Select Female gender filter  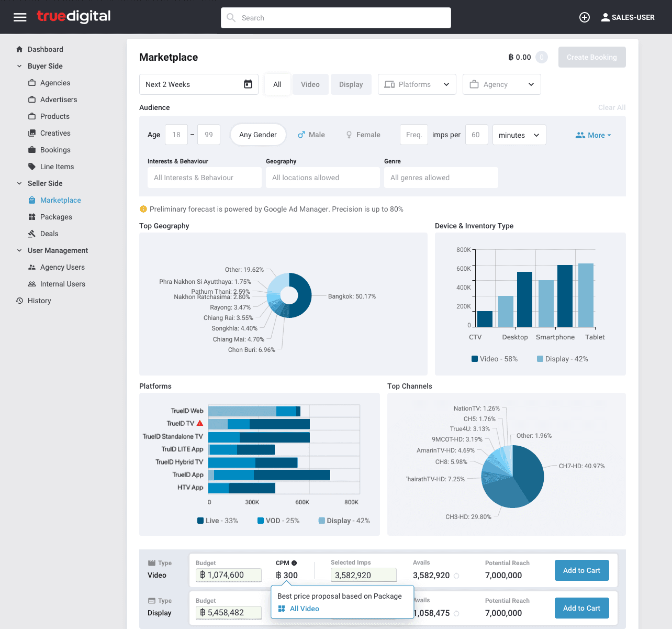[x=363, y=135]
